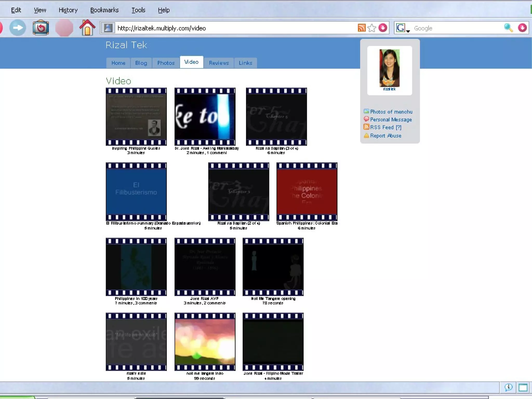This screenshot has width=532, height=399.
Task: Open dropdown arrow beside search magnifier
Action: 522,28
